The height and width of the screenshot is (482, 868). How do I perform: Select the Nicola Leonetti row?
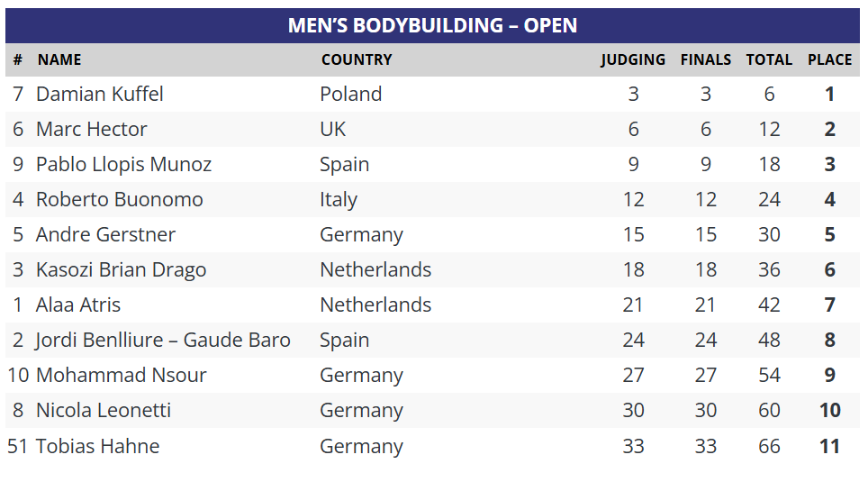[x=104, y=411]
